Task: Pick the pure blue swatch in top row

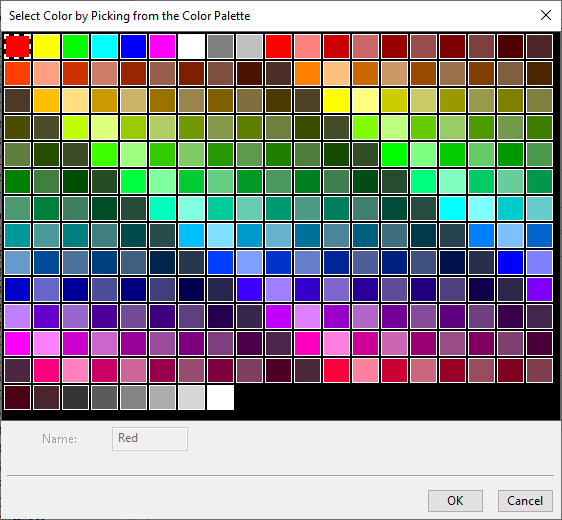Action: click(x=133, y=46)
